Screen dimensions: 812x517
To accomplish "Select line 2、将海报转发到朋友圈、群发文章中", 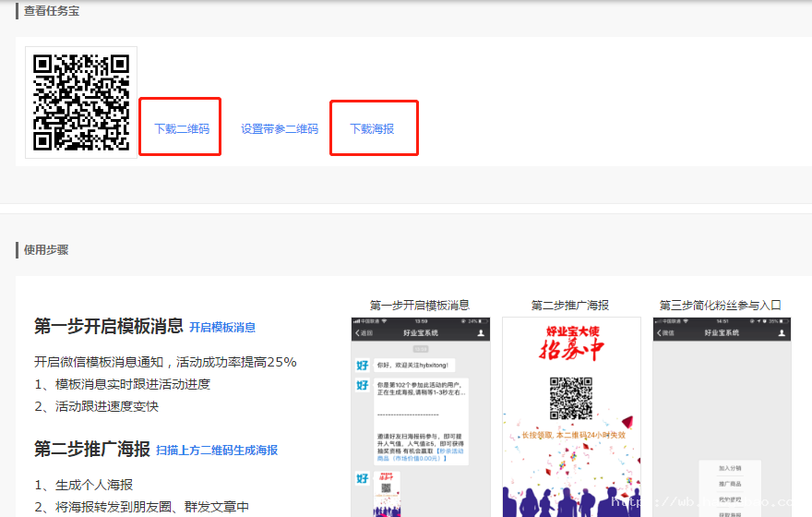I will point(142,507).
